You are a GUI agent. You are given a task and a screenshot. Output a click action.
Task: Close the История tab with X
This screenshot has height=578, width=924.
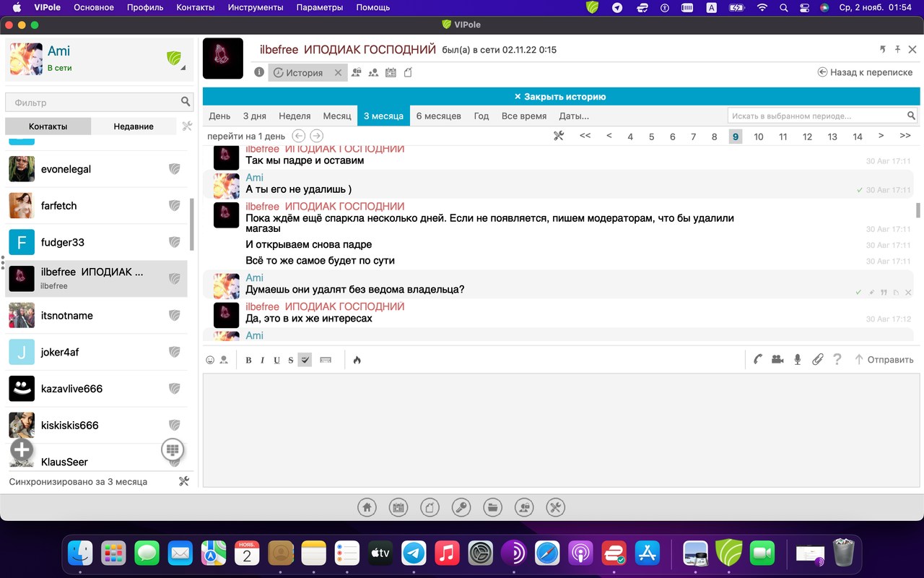pyautogui.click(x=338, y=73)
